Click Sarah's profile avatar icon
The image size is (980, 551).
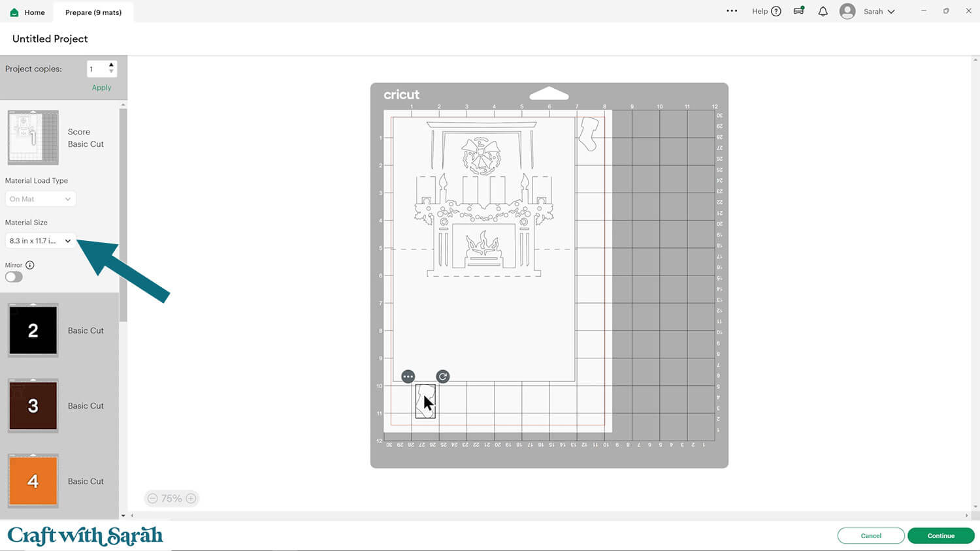(x=847, y=11)
